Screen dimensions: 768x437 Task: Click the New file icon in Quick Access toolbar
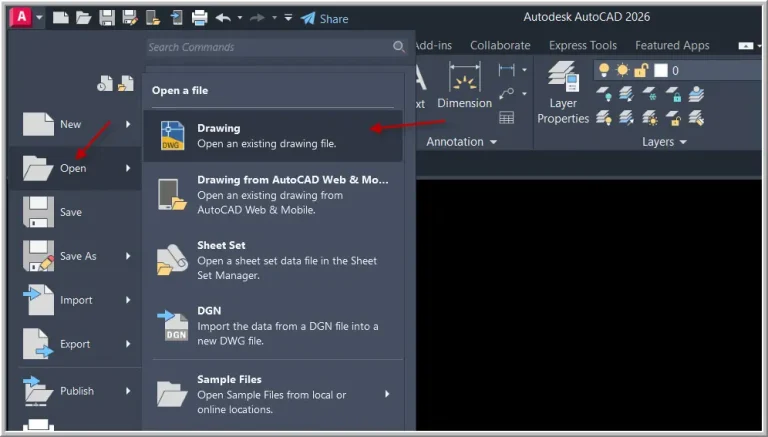click(61, 18)
